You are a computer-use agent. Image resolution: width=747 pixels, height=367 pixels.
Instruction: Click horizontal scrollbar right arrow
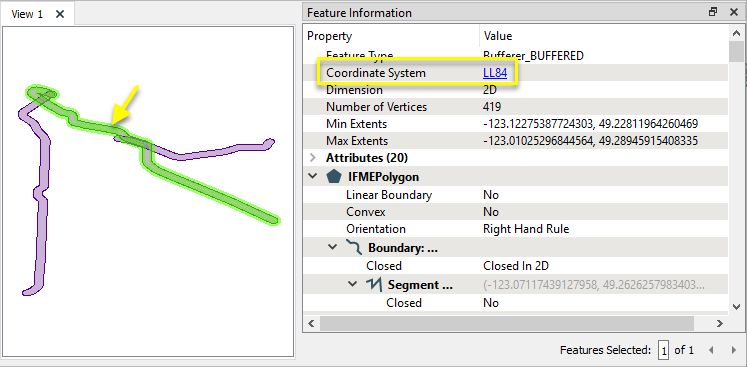coord(720,324)
